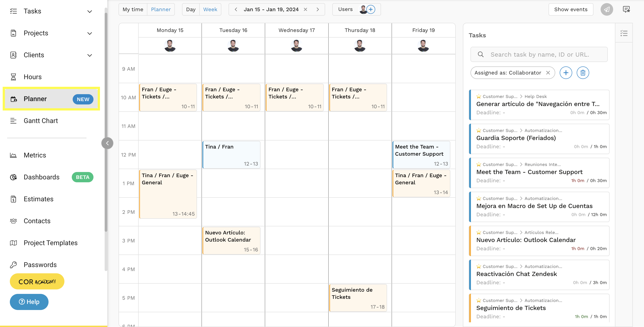Select the Week view toggle
The height and width of the screenshot is (327, 644).
click(x=210, y=9)
